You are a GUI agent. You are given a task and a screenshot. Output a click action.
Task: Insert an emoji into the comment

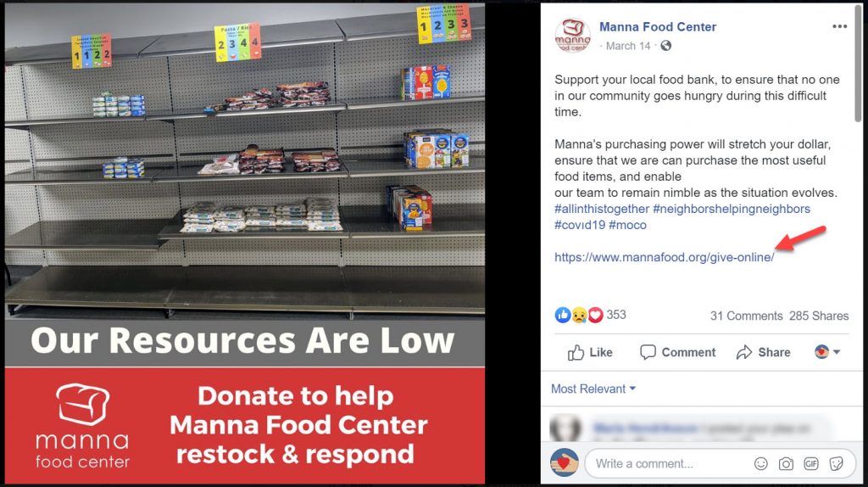click(761, 464)
